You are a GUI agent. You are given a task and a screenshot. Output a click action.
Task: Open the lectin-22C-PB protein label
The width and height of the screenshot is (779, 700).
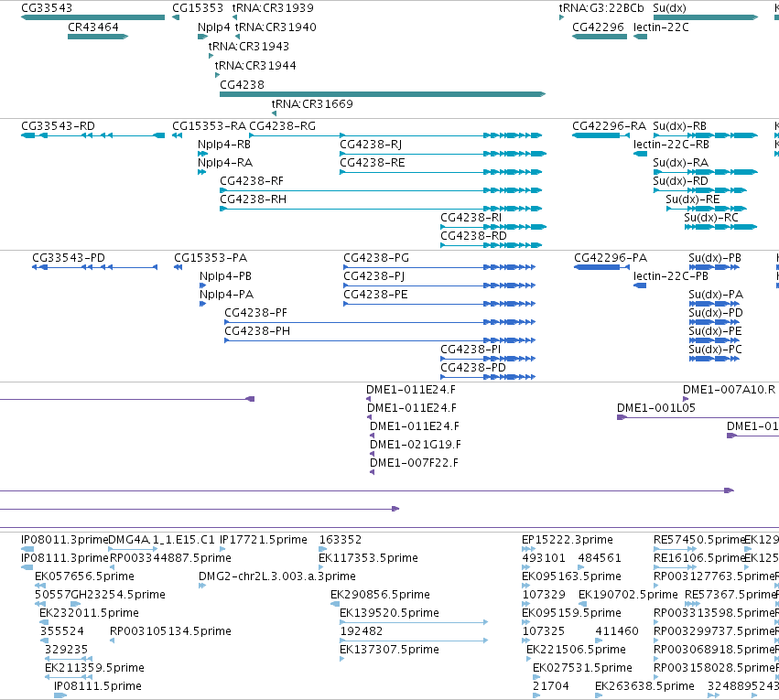pyautogui.click(x=671, y=276)
